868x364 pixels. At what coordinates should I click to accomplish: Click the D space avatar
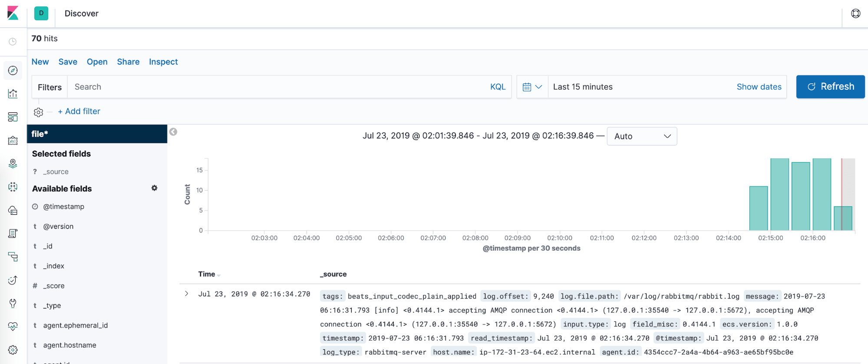[x=41, y=13]
